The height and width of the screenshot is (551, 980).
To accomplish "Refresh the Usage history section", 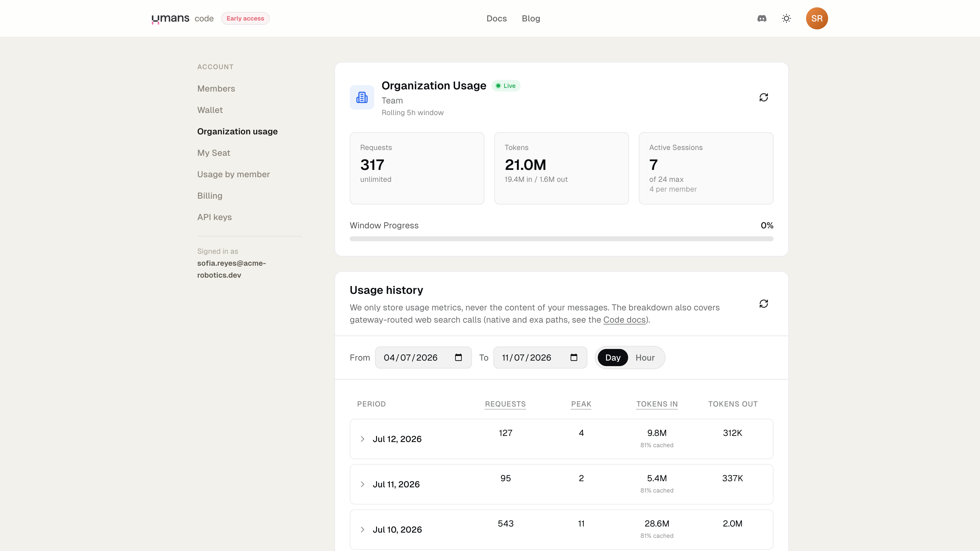I will click(x=763, y=303).
